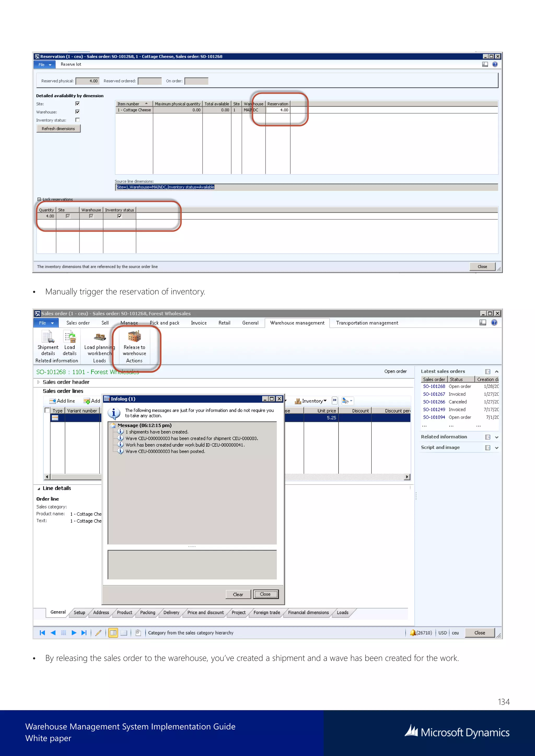Click Loads tab in line details

(x=343, y=612)
